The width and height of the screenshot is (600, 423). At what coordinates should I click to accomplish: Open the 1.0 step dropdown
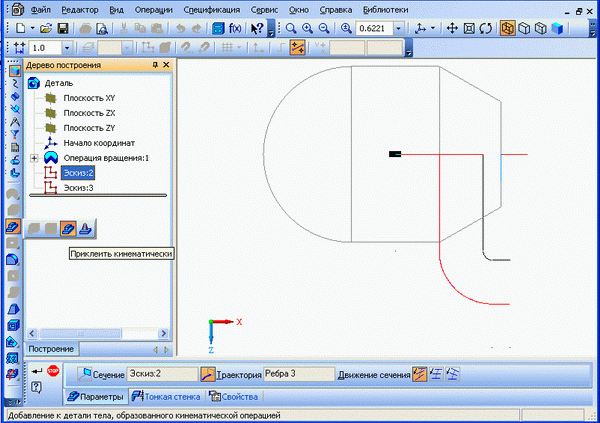67,47
